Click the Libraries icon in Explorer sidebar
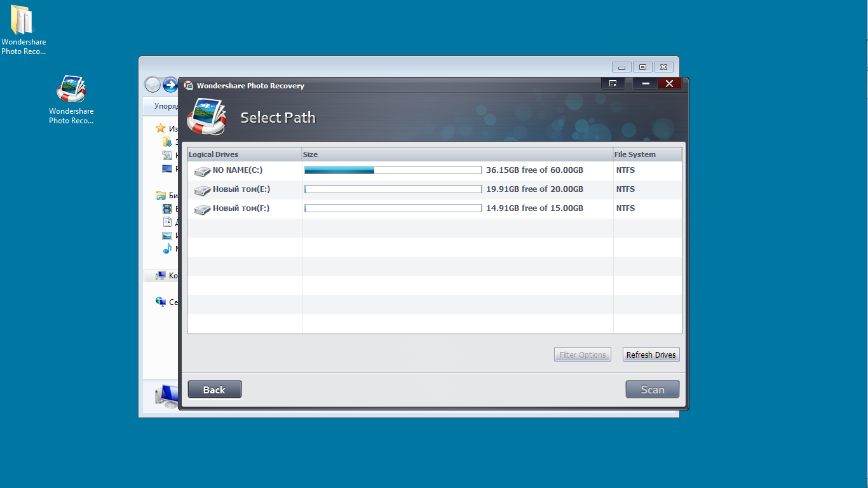The width and height of the screenshot is (868, 488). click(x=161, y=196)
